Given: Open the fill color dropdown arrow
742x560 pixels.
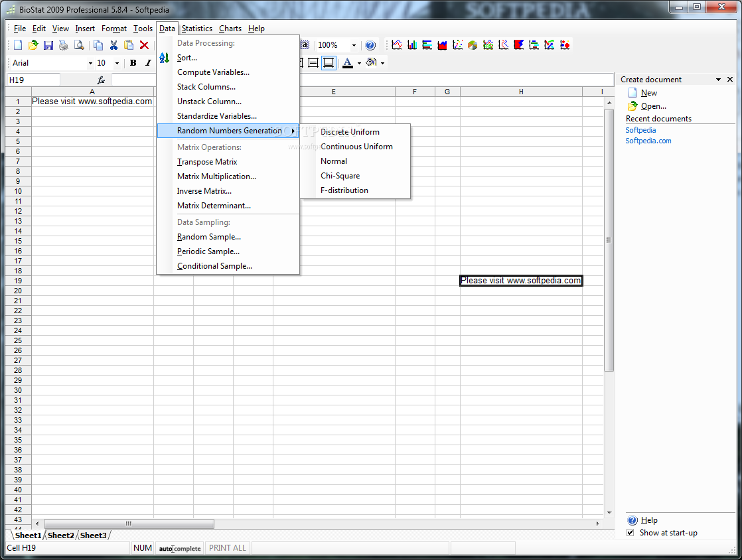Looking at the screenshot, I should point(382,63).
